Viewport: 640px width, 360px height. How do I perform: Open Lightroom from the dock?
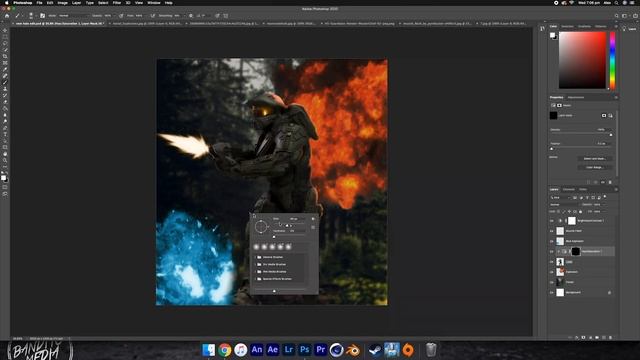(289, 350)
